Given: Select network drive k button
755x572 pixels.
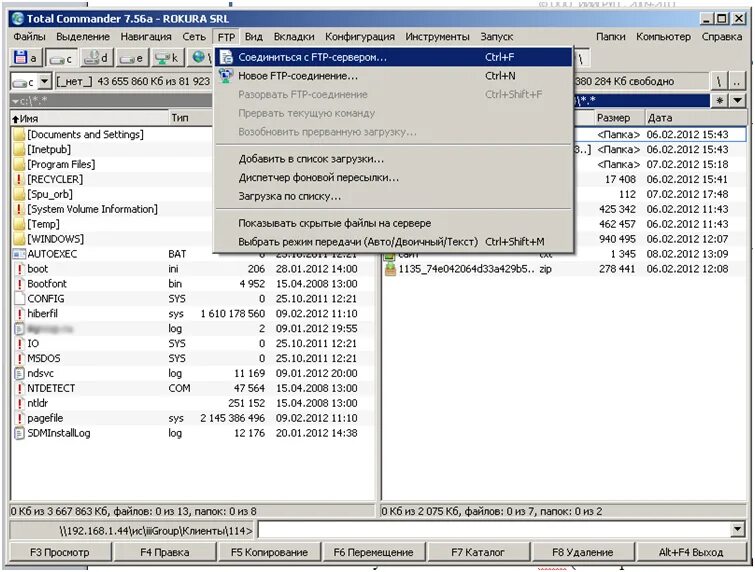Looking at the screenshot, I should click(167, 58).
